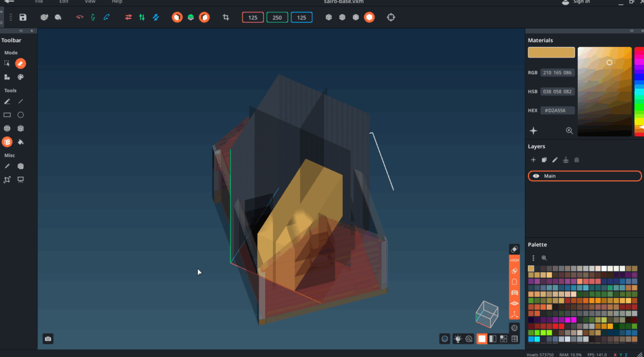644x357 pixels.
Task: Open the Help menu
Action: [117, 2]
